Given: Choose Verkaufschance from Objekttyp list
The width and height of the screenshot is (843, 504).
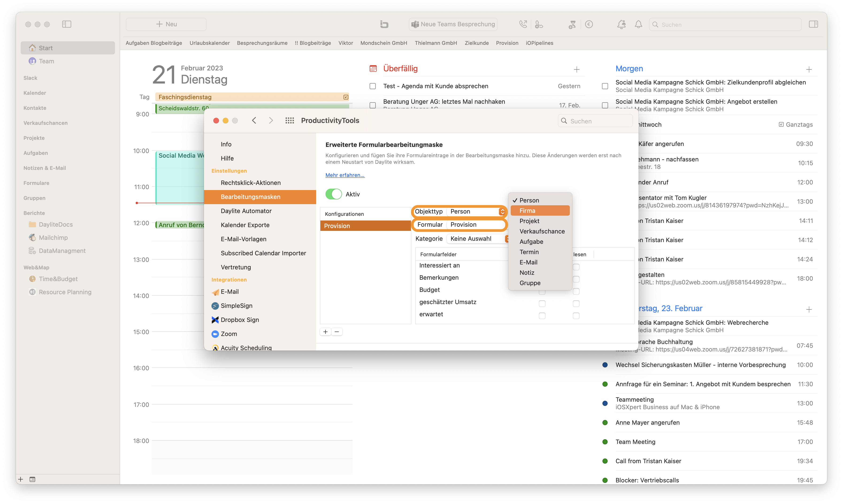Looking at the screenshot, I should [x=540, y=231].
